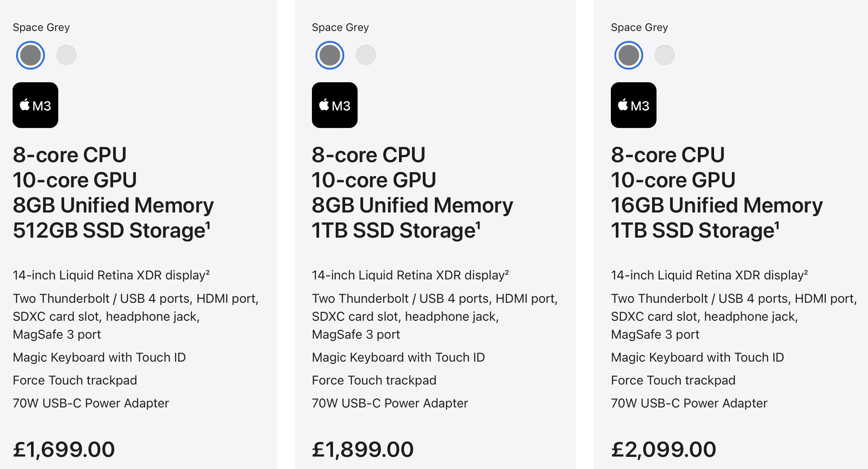Open display footnote 2 on the £2,099.00 model
The width and height of the screenshot is (868, 469).
pyautogui.click(x=806, y=272)
